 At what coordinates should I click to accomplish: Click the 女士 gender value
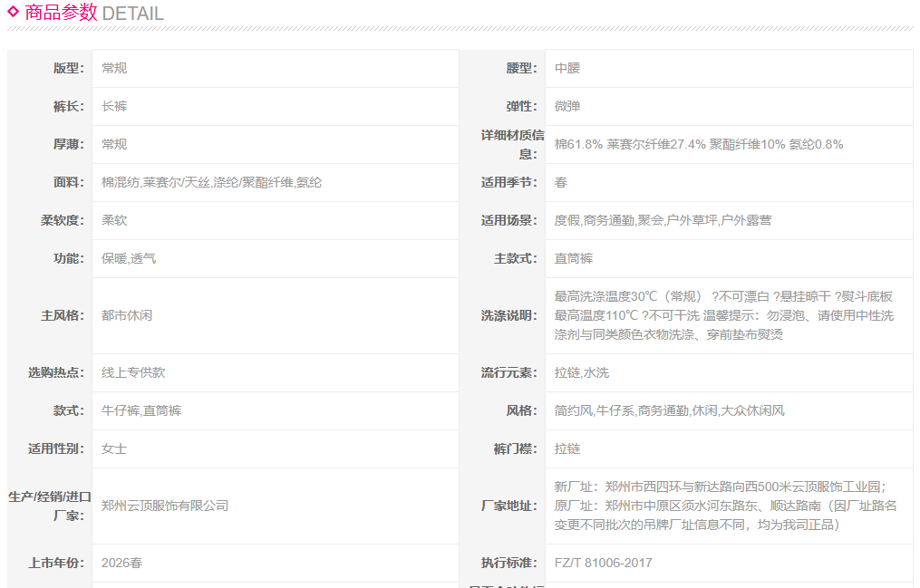[114, 448]
